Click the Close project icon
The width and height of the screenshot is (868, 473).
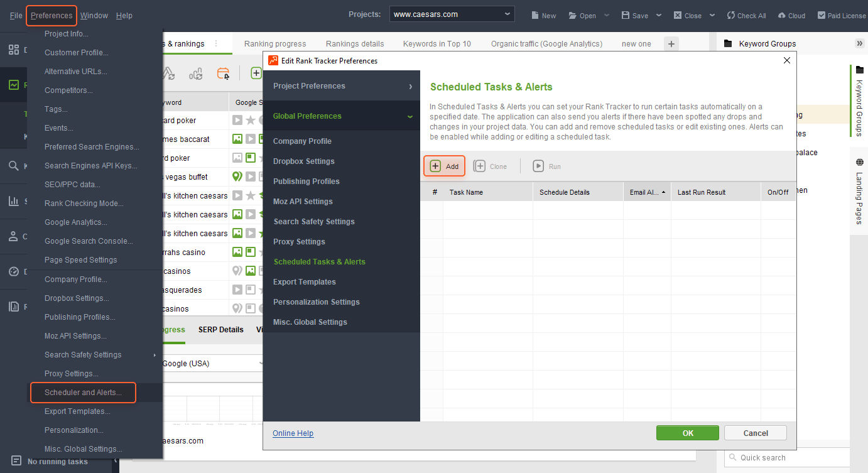click(678, 16)
